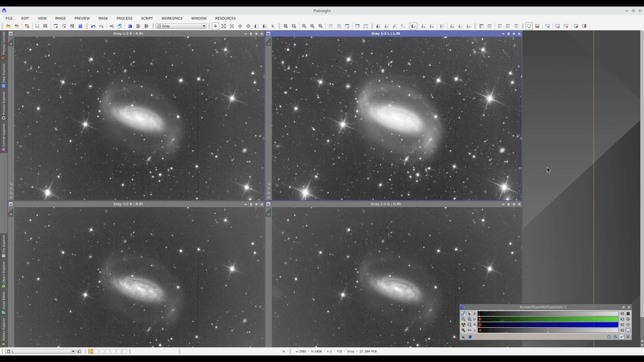Open the Script Editor side tab
644x362 pixels.
click(x=4, y=302)
